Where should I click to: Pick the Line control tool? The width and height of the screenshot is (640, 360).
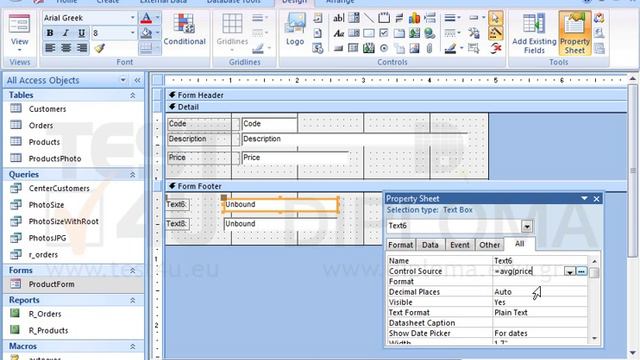[x=369, y=18]
